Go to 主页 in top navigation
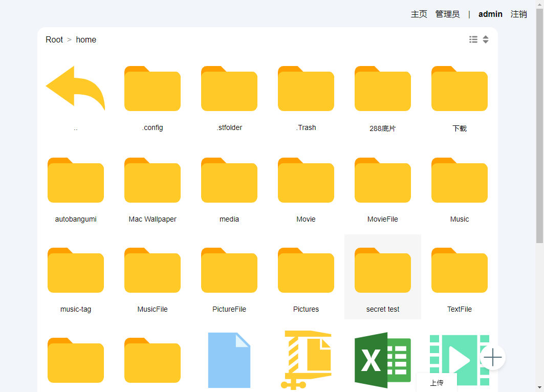 pos(419,14)
